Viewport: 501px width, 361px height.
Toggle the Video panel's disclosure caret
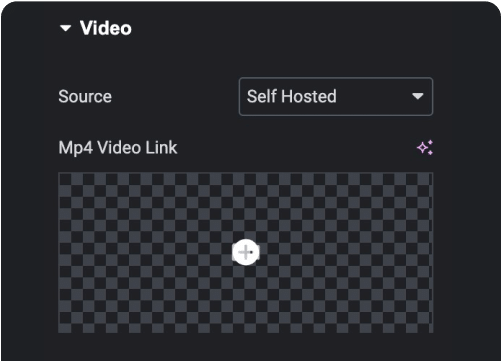click(x=65, y=28)
